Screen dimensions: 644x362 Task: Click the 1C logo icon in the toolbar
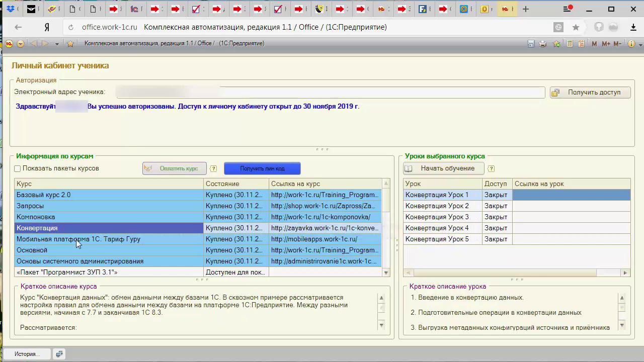[9, 44]
